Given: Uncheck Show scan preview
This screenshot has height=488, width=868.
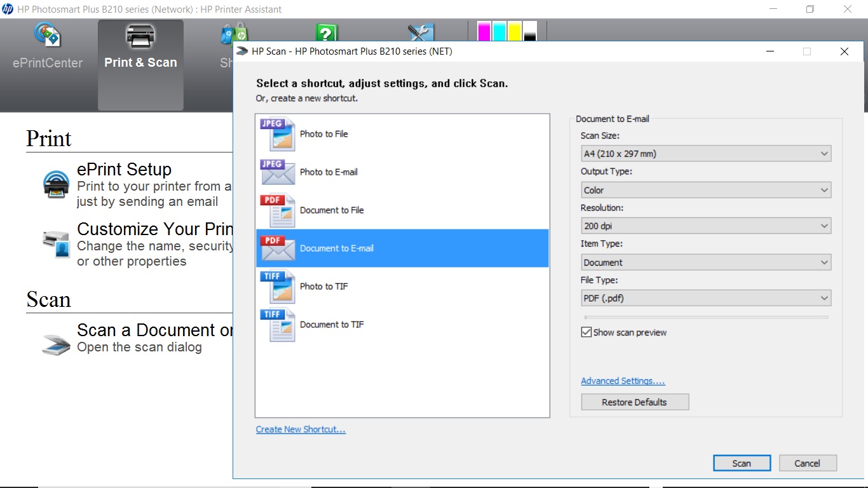Looking at the screenshot, I should tap(586, 332).
